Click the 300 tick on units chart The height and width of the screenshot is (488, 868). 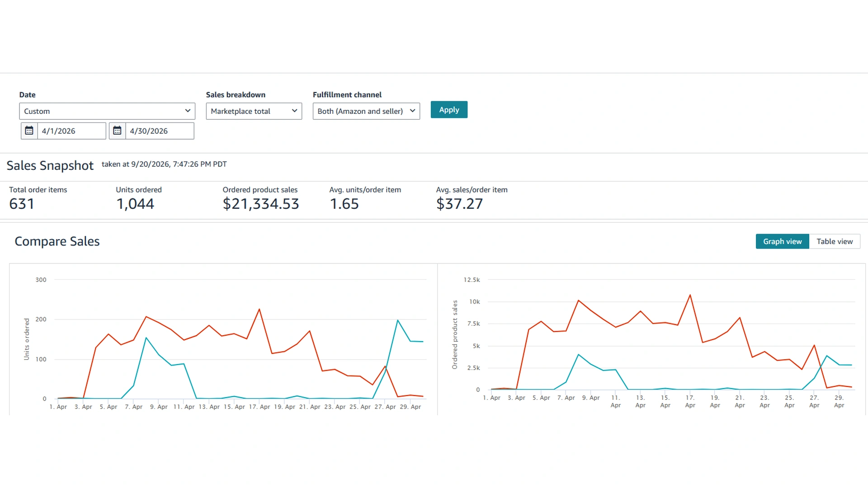pyautogui.click(x=41, y=280)
